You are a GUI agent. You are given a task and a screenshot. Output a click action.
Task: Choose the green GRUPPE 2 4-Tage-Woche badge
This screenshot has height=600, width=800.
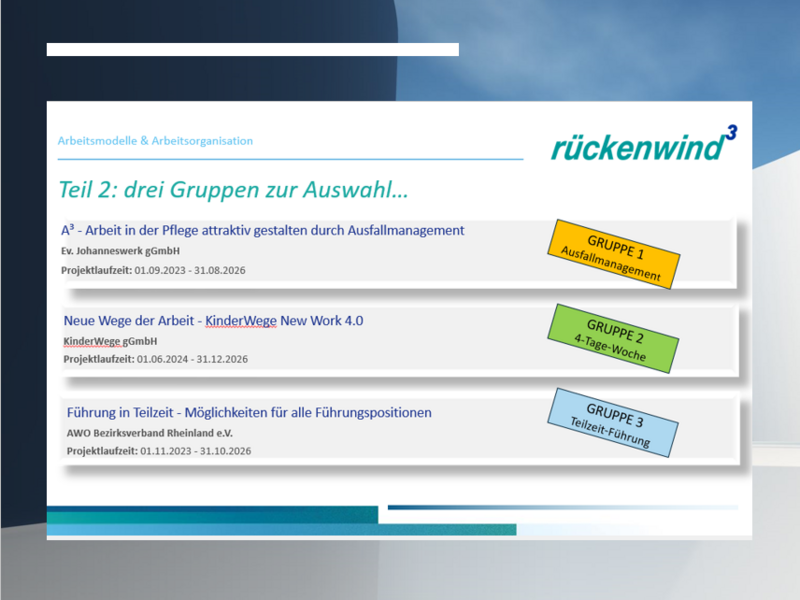[613, 339]
